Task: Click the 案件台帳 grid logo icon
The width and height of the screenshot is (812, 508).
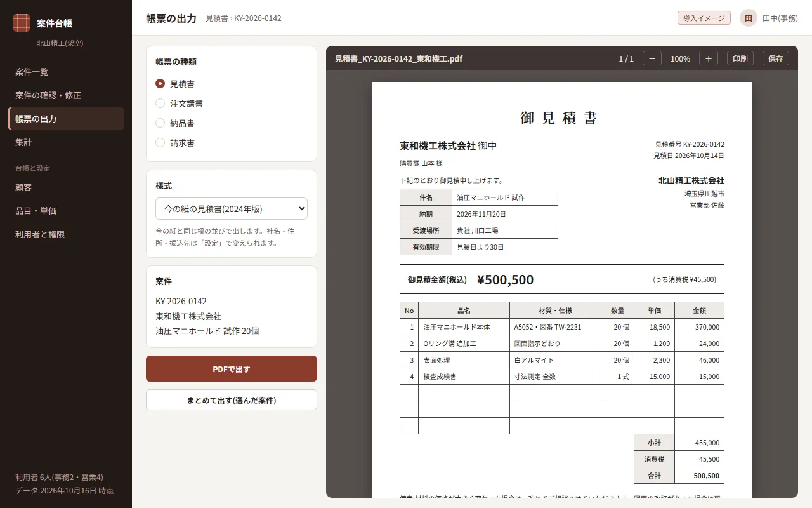Action: pos(22,23)
